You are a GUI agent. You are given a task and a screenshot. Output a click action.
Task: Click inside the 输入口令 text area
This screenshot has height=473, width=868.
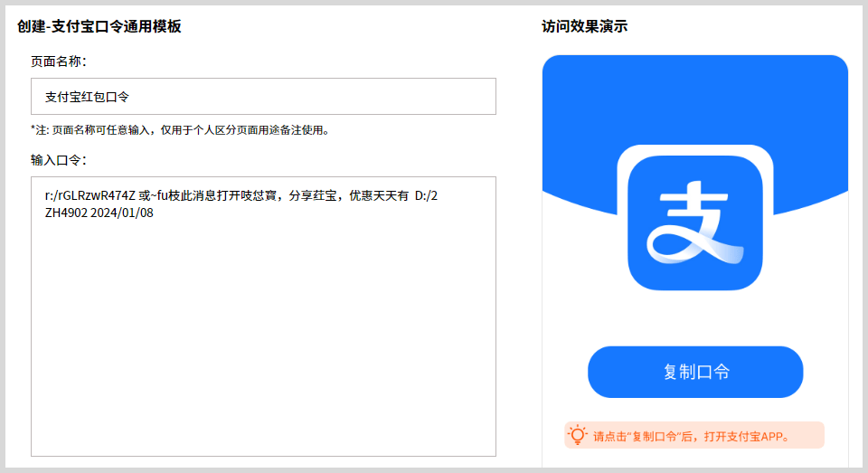tap(263, 317)
